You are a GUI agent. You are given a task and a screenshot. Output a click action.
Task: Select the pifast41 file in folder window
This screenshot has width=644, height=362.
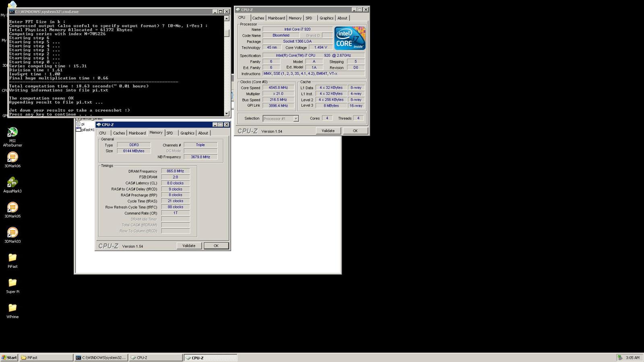click(85, 130)
